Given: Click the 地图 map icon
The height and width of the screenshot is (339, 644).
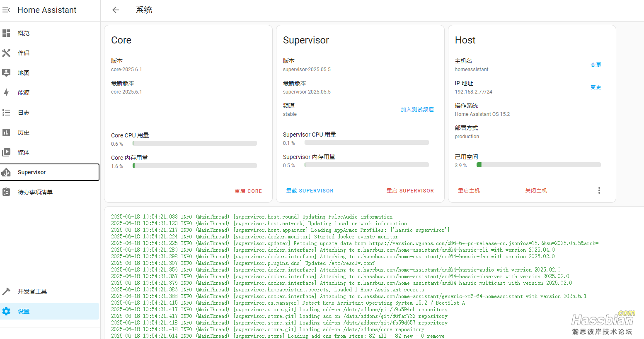Looking at the screenshot, I should click(6, 73).
